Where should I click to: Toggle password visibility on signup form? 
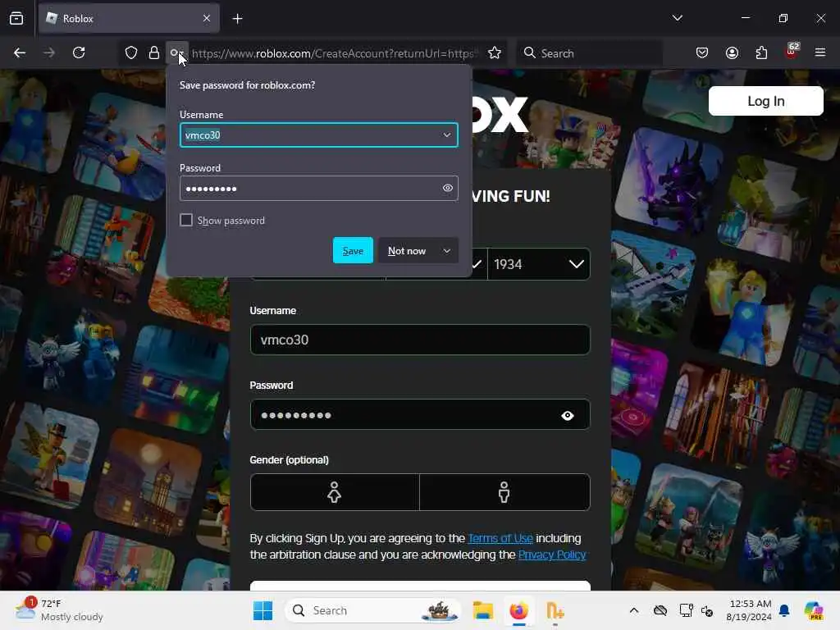click(568, 415)
